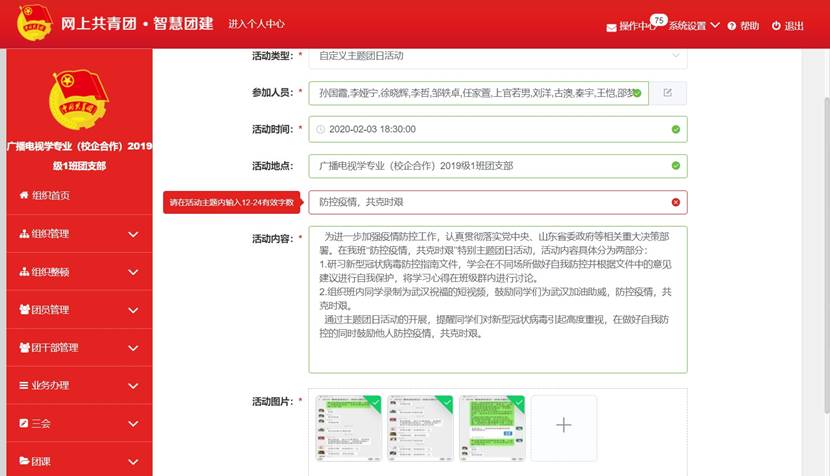
Task: Click the 进入个人中心 link
Action: [257, 24]
